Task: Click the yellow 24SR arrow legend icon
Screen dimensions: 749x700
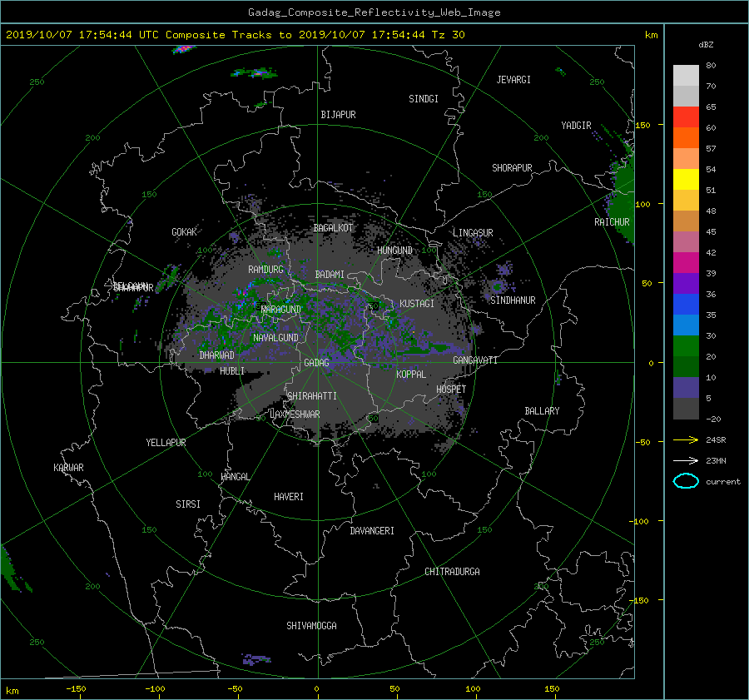Action: click(x=686, y=439)
